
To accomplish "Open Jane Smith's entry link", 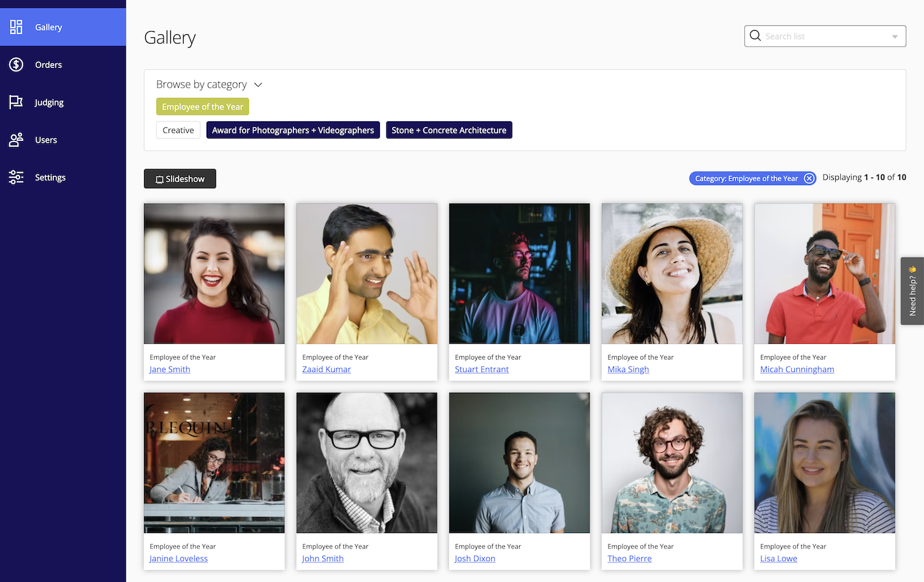I will point(170,369).
